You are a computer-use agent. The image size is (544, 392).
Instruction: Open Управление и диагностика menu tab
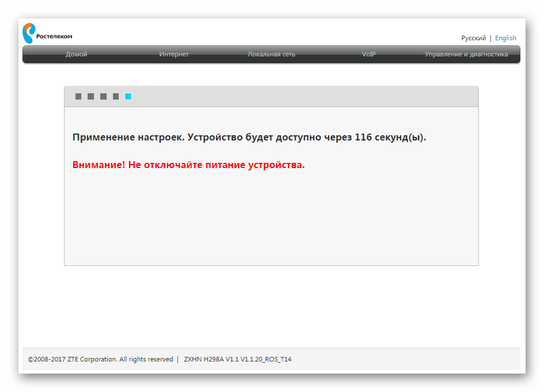(x=466, y=55)
